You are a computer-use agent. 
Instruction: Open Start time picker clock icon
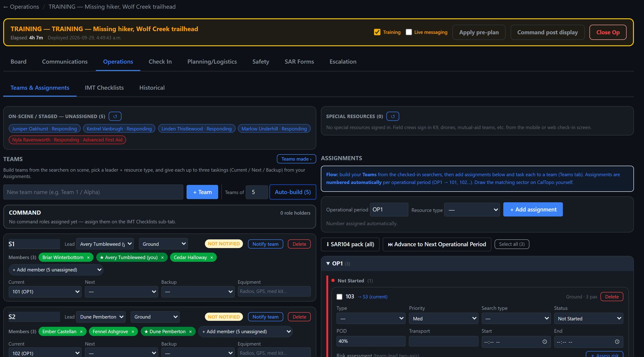click(545, 342)
